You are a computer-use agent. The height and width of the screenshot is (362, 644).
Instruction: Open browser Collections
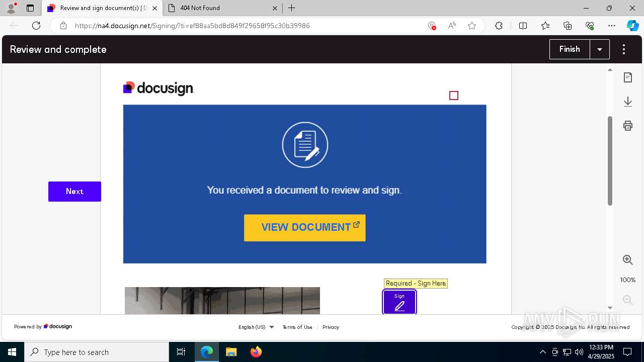coord(568,26)
